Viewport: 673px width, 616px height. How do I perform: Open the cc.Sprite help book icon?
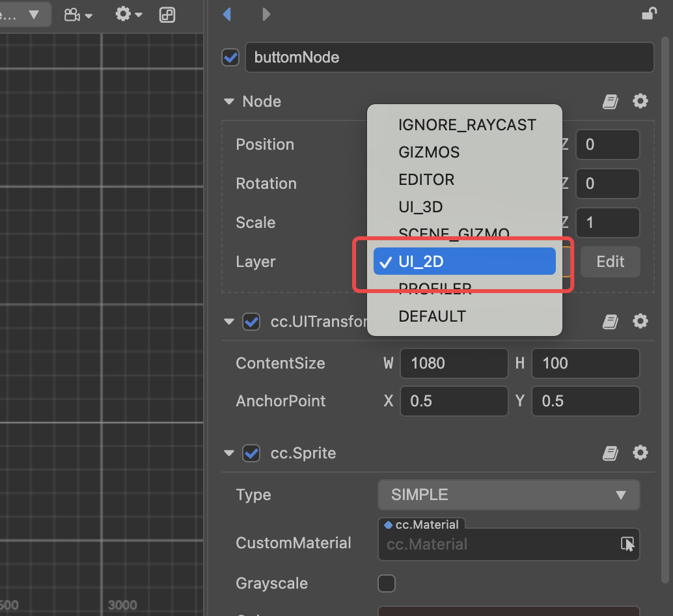coord(610,453)
